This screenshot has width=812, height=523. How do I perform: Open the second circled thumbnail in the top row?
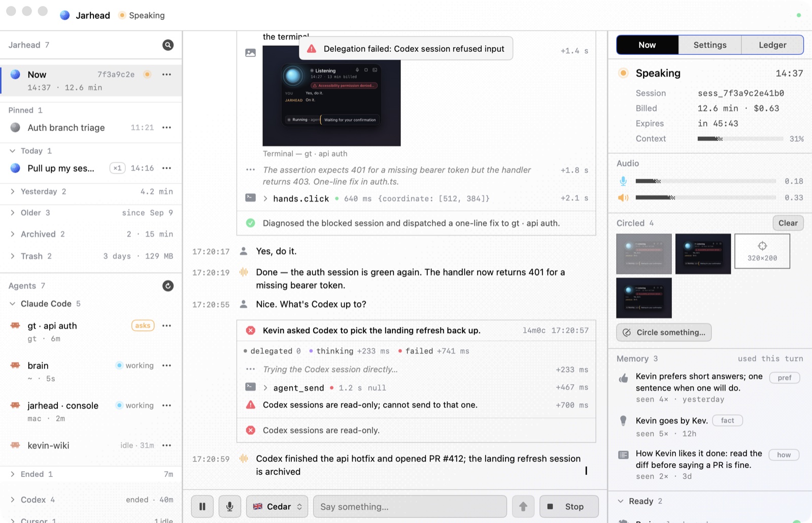click(x=703, y=254)
